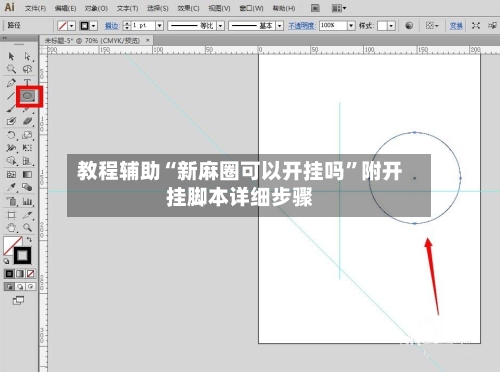Pick the Zoom magnifier tool
The image size is (500, 372).
tap(27, 228)
